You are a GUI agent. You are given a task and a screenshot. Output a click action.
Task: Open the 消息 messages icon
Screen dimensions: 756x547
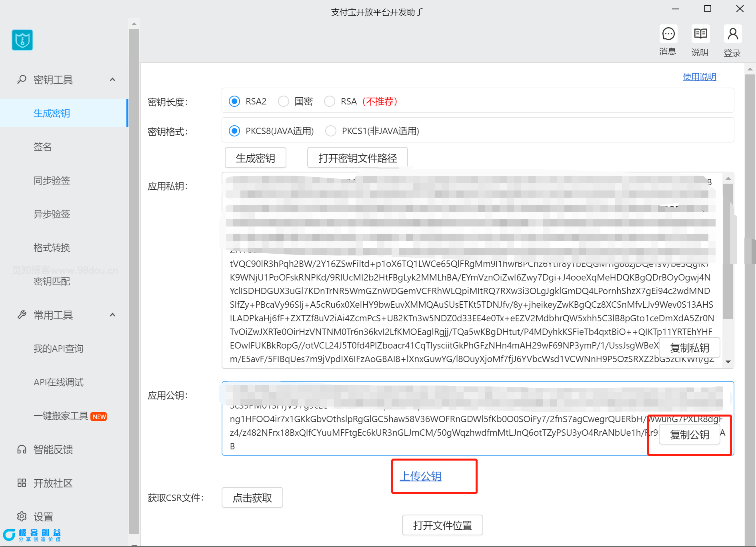tap(668, 34)
